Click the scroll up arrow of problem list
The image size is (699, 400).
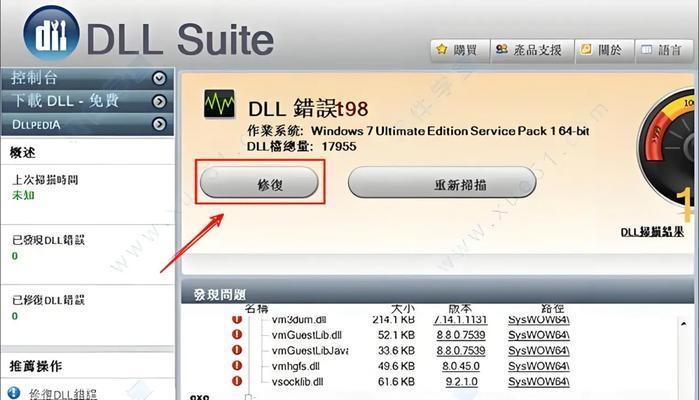pyautogui.click(x=684, y=324)
